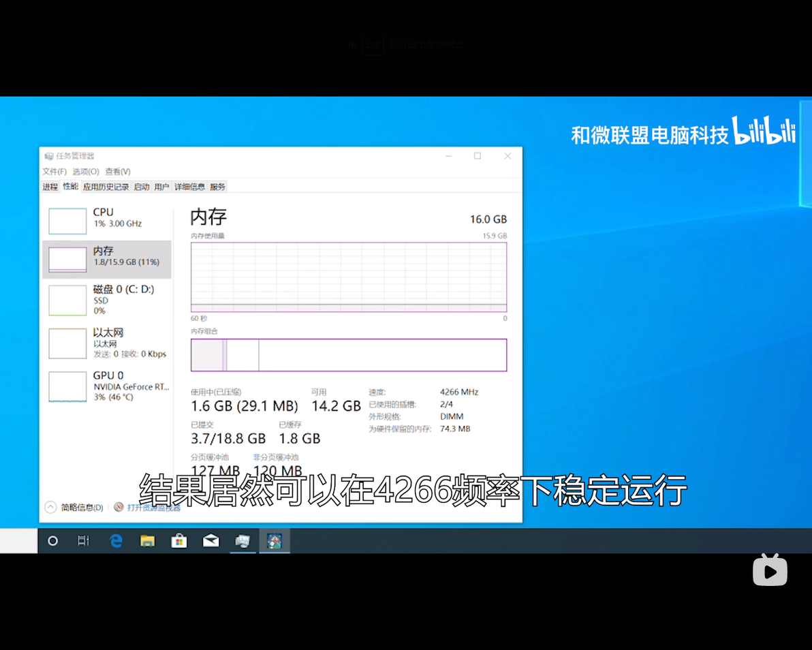Open 打开资源监视器 link

tap(154, 508)
